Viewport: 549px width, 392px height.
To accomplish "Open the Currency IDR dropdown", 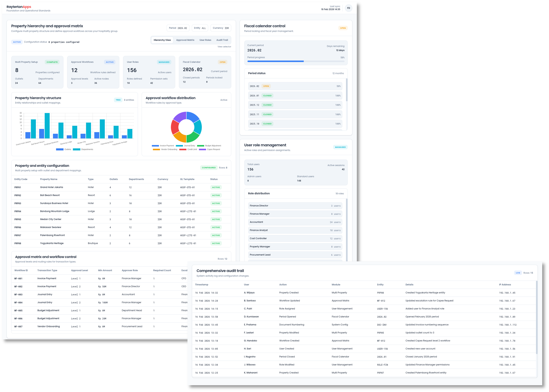I will tap(221, 28).
